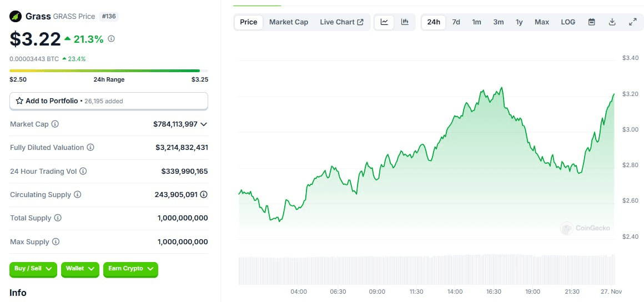Select 1m time range

coord(476,22)
